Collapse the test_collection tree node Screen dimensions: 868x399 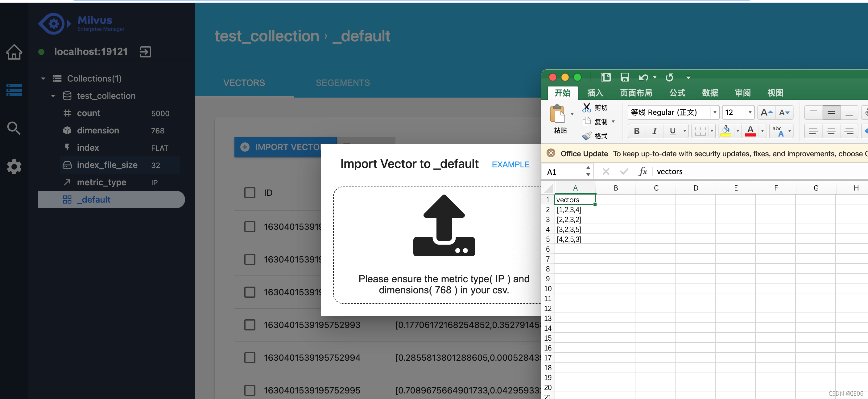click(53, 96)
